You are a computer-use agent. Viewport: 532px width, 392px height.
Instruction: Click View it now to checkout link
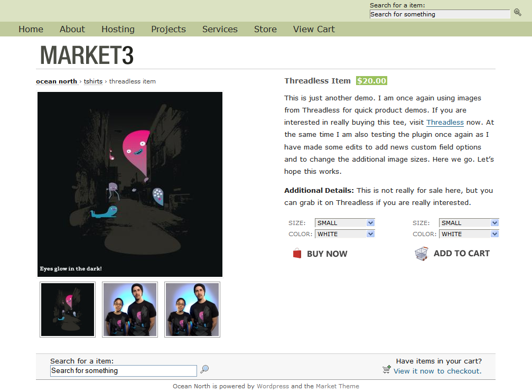click(437, 371)
